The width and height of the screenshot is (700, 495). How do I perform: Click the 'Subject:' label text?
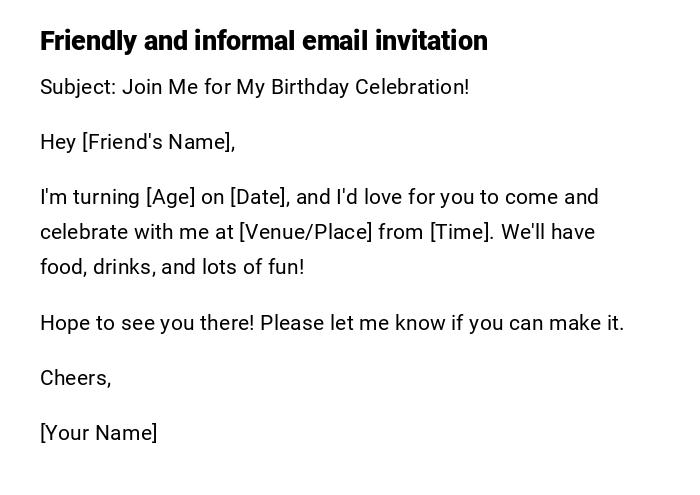pos(78,87)
